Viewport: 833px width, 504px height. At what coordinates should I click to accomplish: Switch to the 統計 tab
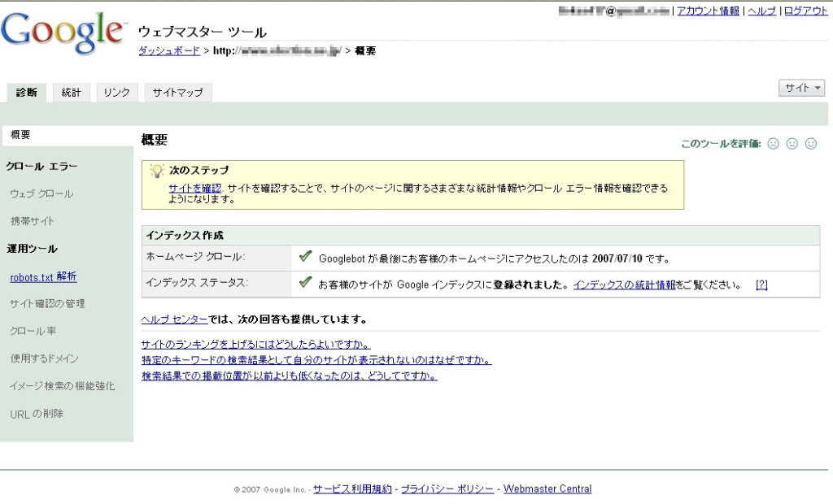click(x=72, y=93)
